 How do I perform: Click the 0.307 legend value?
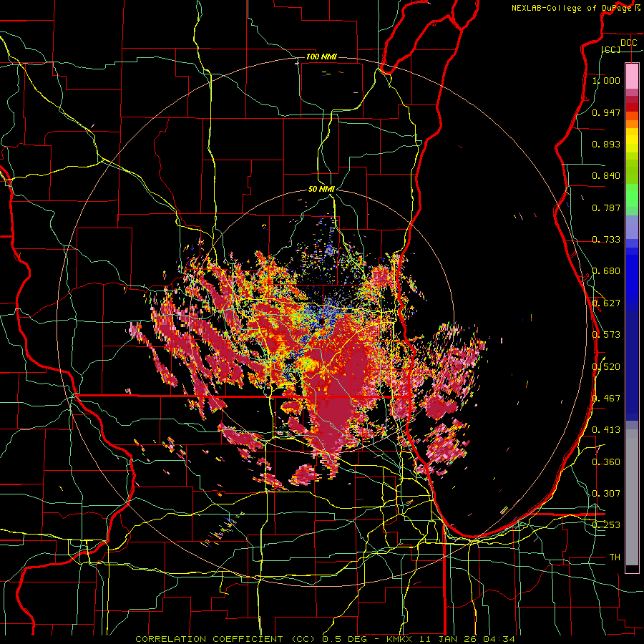pyautogui.click(x=606, y=494)
